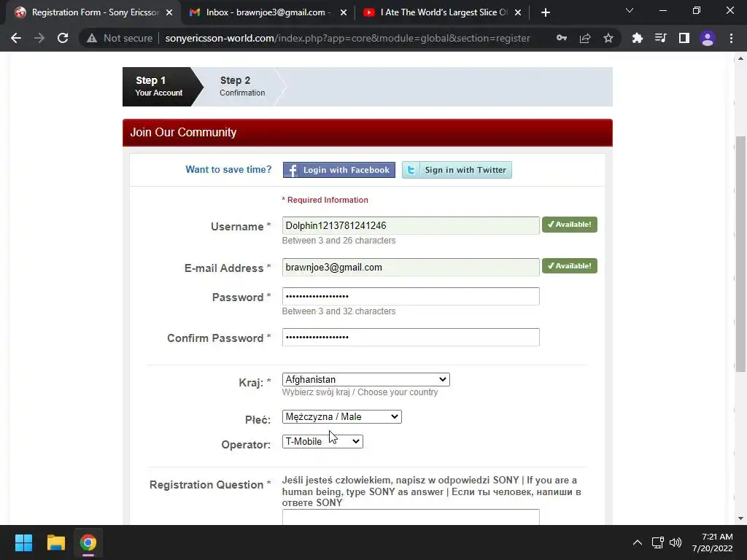Click the Join Our Community header
The height and width of the screenshot is (560, 747).
(x=368, y=133)
